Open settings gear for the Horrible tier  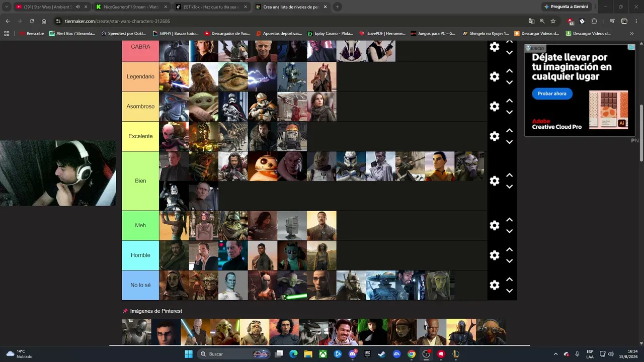(495, 255)
